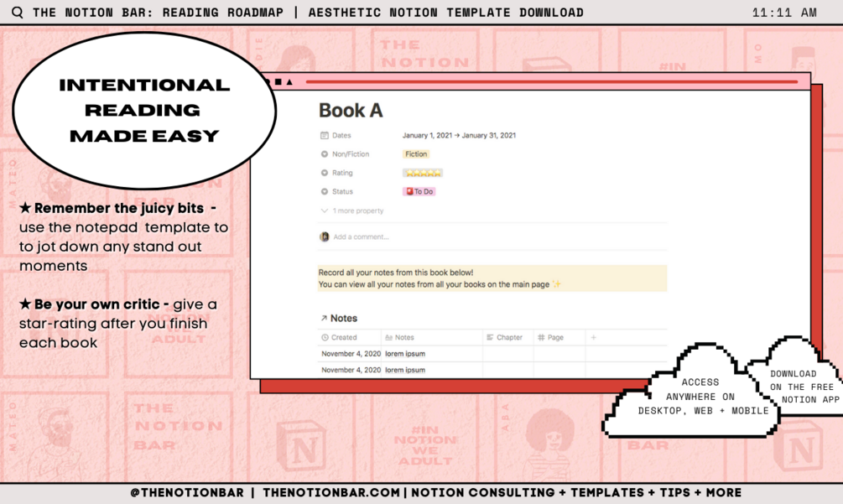Click the Rating property icon
Viewport: 843px width, 504px height.
[324, 173]
